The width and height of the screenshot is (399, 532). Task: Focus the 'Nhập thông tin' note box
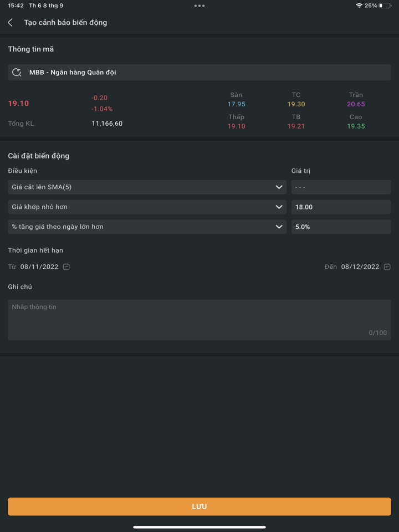[199, 320]
